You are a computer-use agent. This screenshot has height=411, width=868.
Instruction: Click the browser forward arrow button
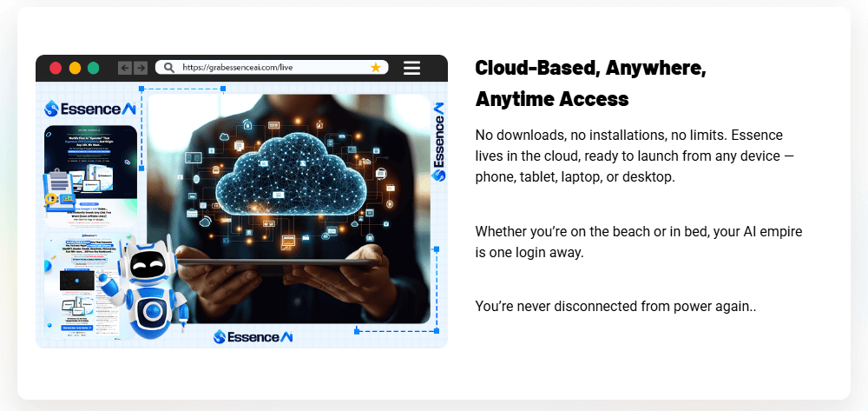[x=140, y=68]
